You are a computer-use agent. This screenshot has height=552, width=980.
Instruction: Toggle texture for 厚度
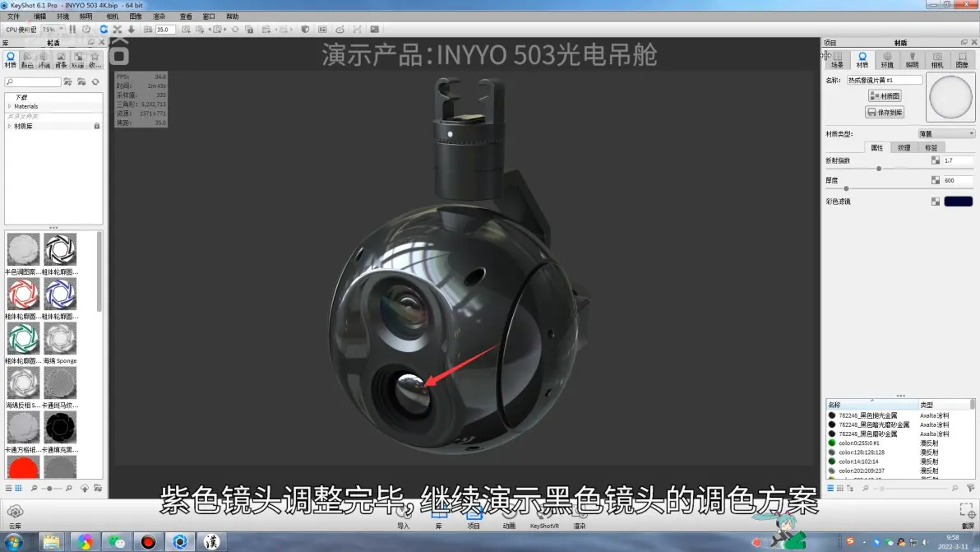[936, 180]
